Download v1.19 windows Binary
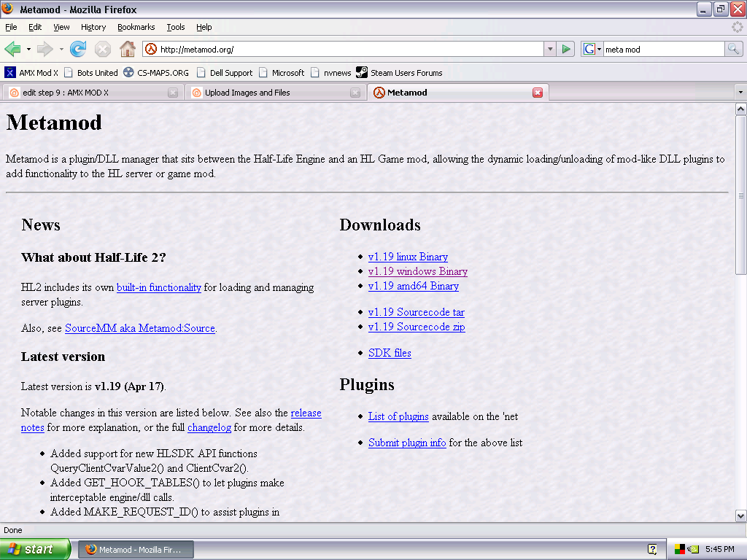Screen dimensions: 747x560 [418, 271]
